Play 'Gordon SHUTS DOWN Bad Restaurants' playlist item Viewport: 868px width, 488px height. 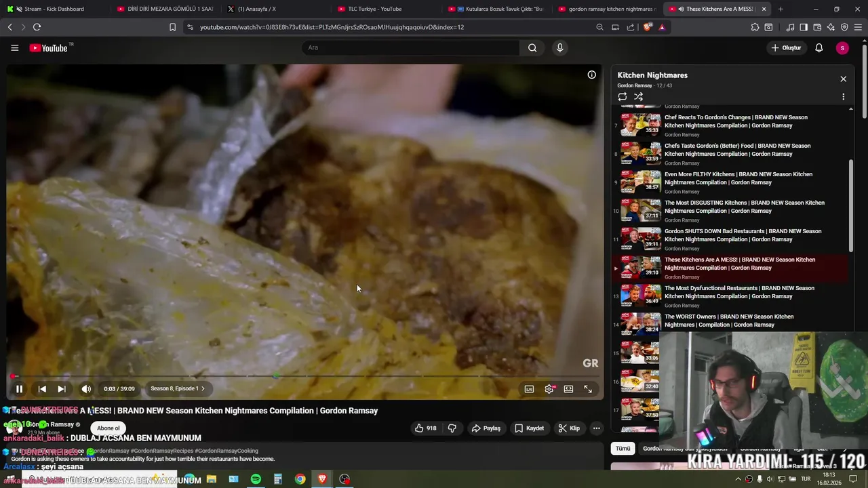point(730,239)
